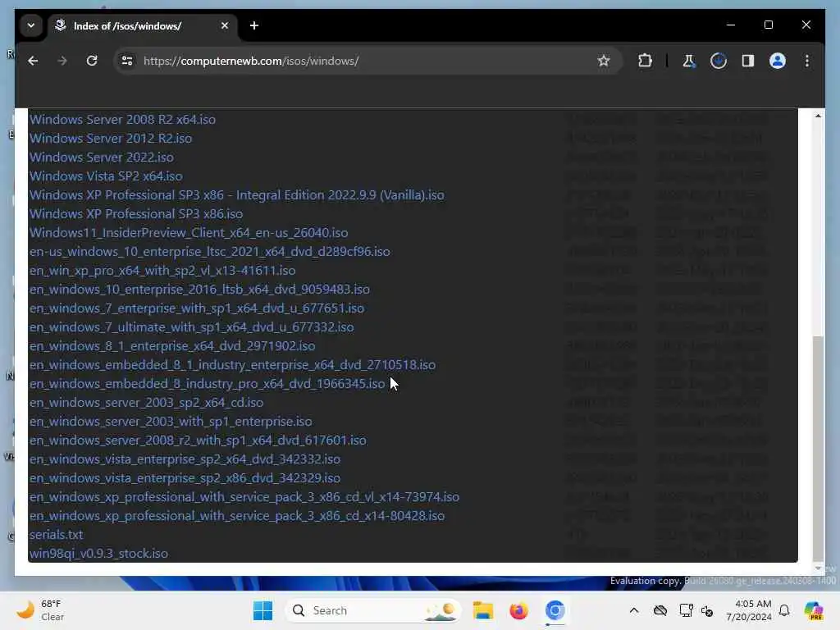Click the forward navigation arrow
840x630 pixels.
[62, 61]
